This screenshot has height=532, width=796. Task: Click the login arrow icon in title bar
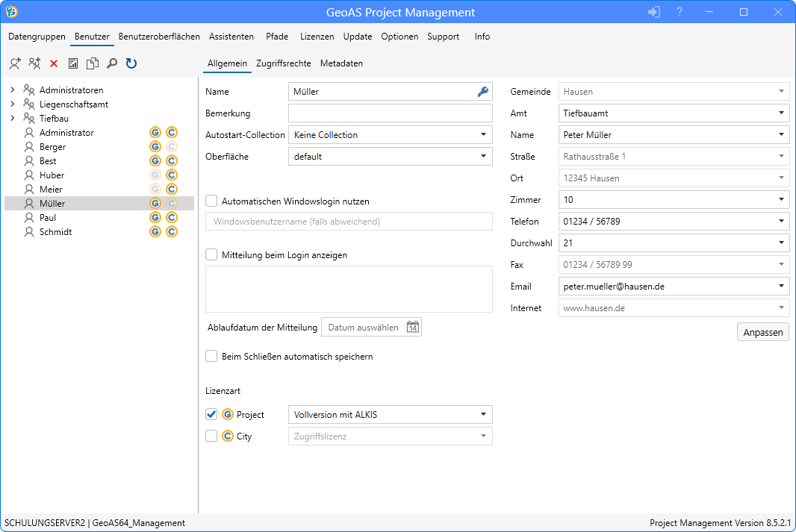654,12
